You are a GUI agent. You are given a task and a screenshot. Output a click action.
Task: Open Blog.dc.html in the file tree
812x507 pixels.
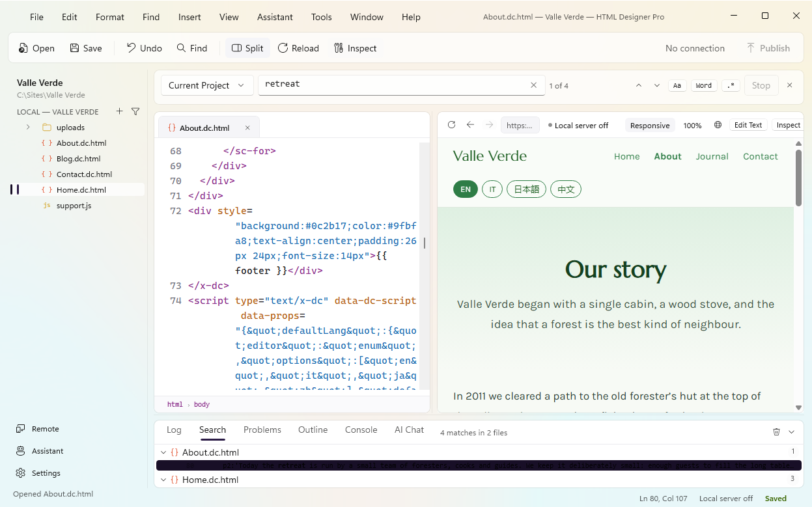coord(78,159)
